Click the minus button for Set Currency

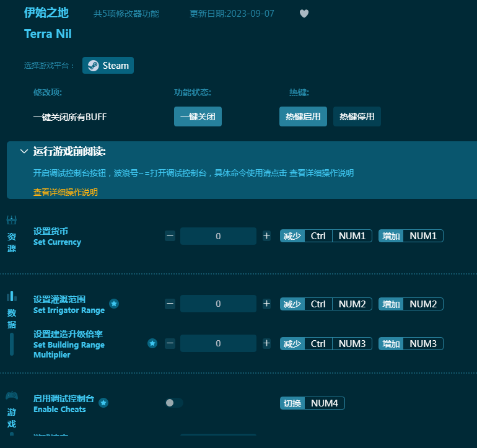pos(170,236)
